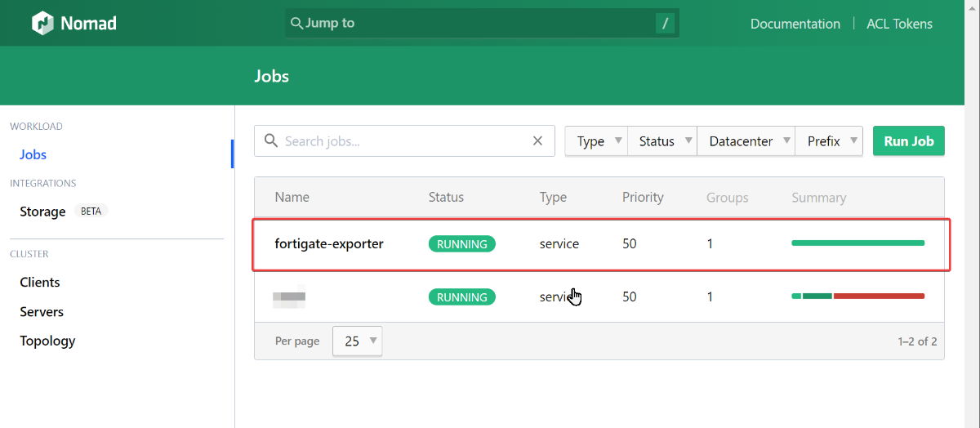
Task: Click the Priority column header
Action: click(x=643, y=197)
